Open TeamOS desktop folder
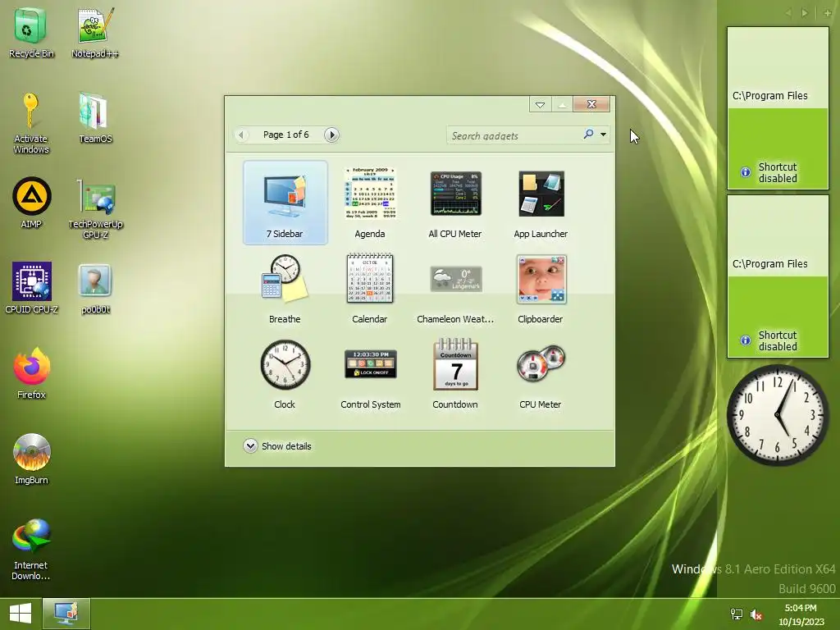Viewport: 840px width, 630px height. (95, 118)
